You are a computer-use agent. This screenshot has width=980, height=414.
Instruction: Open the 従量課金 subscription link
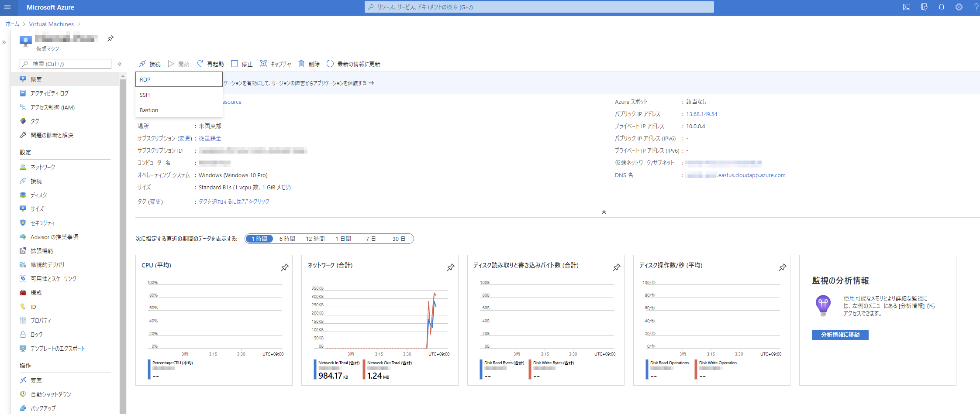(210, 138)
